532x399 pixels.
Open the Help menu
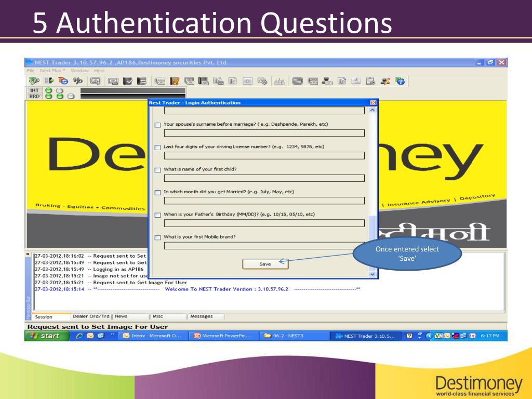(99, 71)
